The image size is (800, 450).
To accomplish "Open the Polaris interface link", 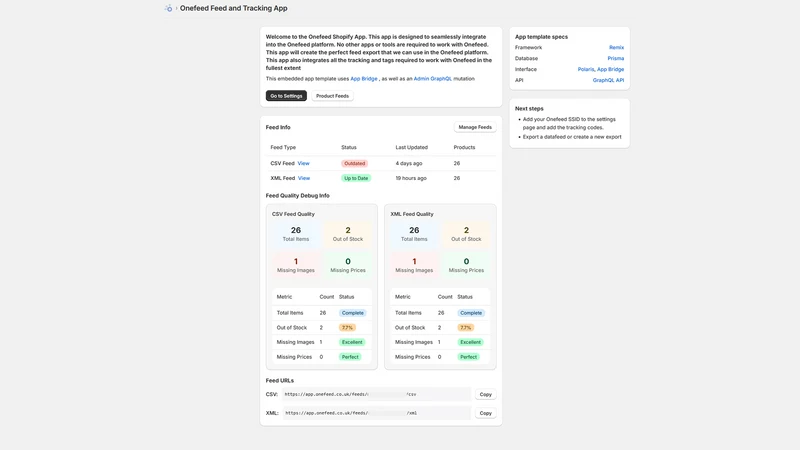I will [x=586, y=69].
